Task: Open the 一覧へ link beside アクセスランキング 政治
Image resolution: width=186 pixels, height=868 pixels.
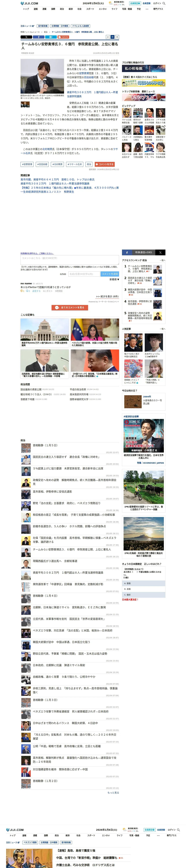Action: point(162,260)
